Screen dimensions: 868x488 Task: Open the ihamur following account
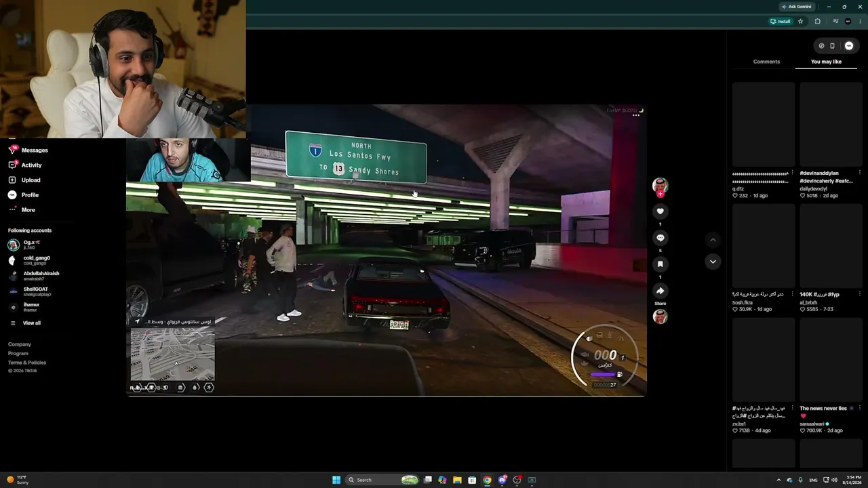pyautogui.click(x=33, y=307)
